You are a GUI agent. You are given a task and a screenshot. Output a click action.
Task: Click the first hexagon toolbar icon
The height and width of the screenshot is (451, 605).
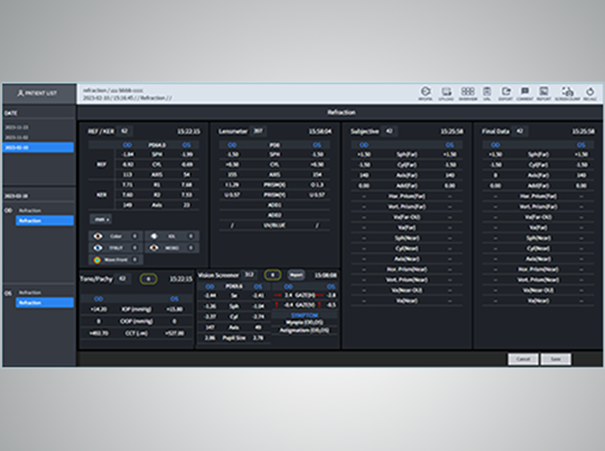425,91
